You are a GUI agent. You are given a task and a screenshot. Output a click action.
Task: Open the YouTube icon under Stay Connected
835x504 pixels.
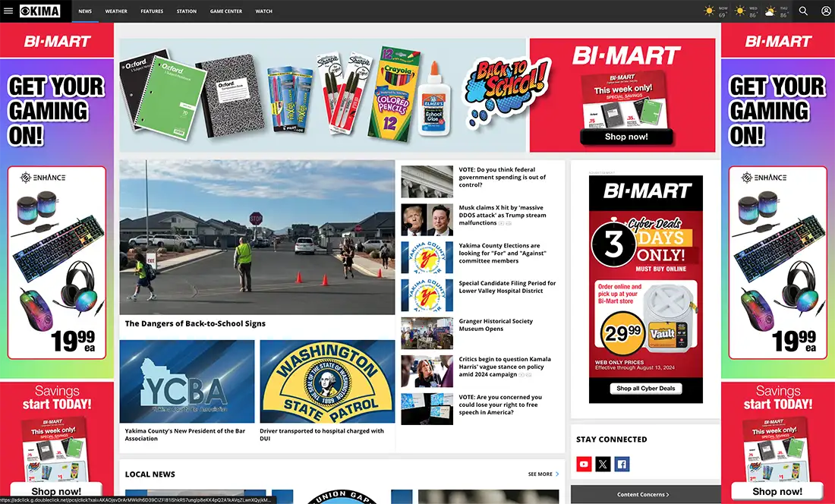click(x=584, y=464)
